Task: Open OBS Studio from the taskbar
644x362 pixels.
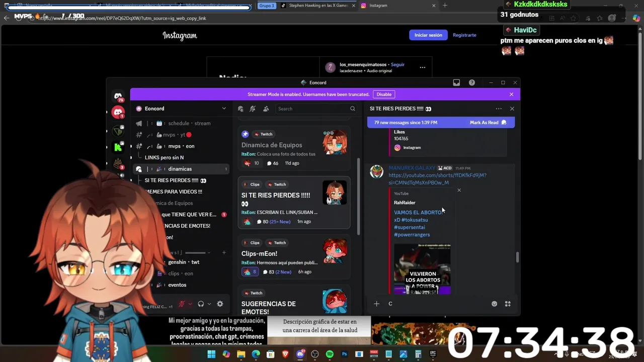Action: coord(315,354)
